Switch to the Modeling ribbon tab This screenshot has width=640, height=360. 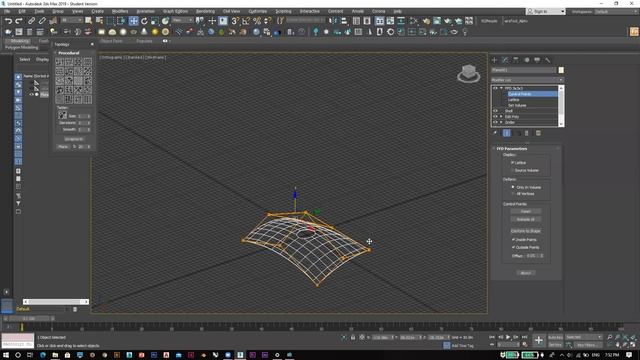20,41
